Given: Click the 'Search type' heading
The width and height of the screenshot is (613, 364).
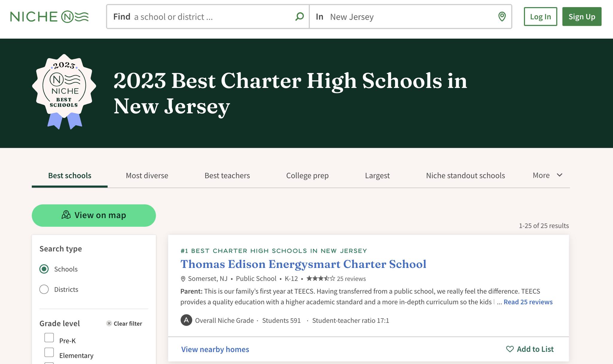Looking at the screenshot, I should click(x=61, y=249).
